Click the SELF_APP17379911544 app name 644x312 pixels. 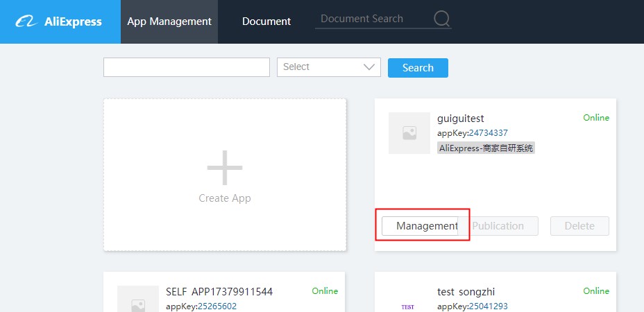coord(219,292)
